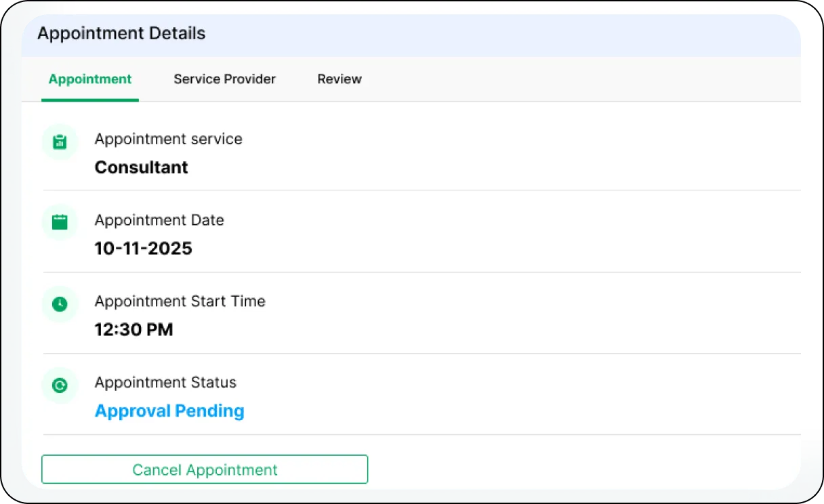Click the Appointment Status label
This screenshot has width=824, height=504.
pyautogui.click(x=165, y=383)
